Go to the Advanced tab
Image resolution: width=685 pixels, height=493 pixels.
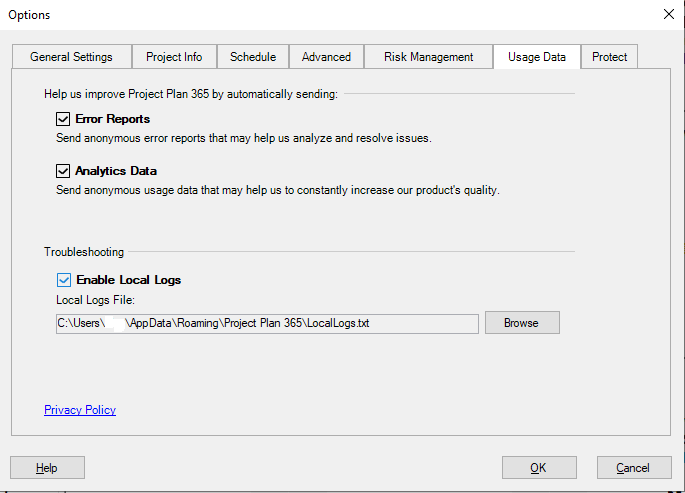(x=326, y=57)
